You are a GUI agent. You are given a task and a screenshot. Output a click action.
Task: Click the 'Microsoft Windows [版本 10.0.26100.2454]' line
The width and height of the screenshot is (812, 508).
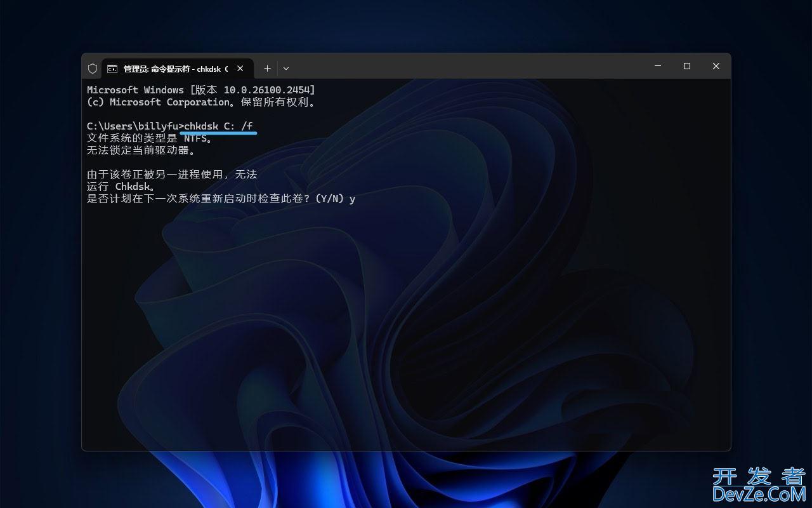(201, 90)
